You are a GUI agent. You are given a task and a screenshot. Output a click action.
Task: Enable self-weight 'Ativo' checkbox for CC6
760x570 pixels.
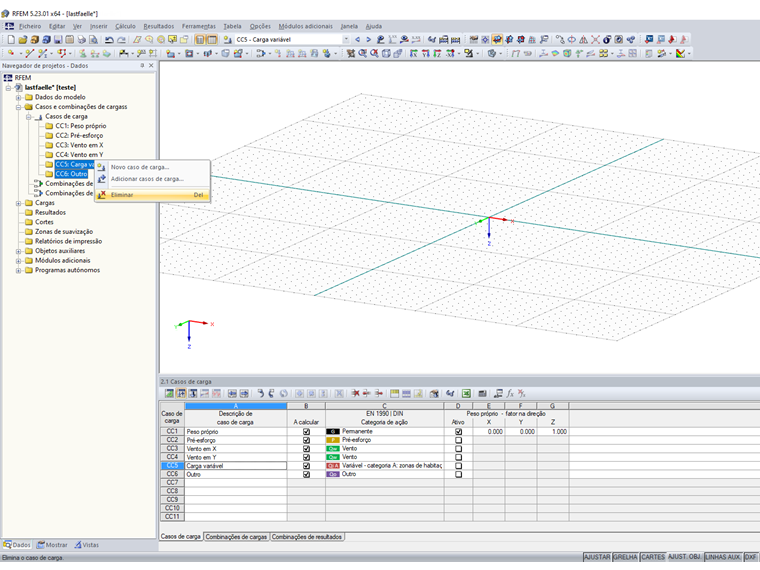pyautogui.click(x=459, y=474)
